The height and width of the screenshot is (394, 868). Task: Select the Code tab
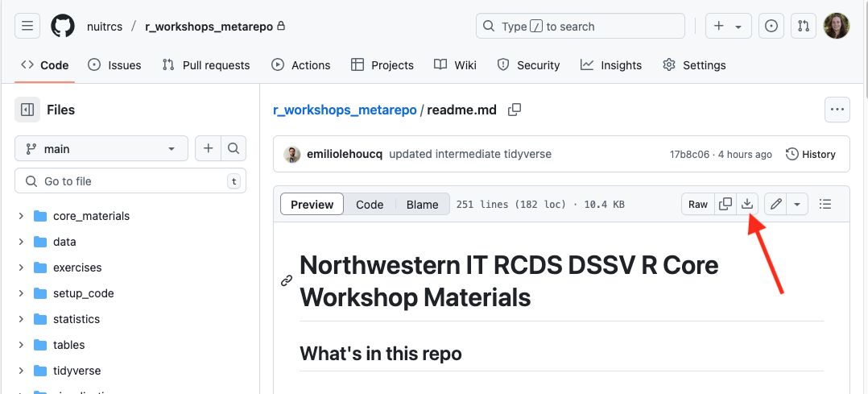click(x=45, y=65)
